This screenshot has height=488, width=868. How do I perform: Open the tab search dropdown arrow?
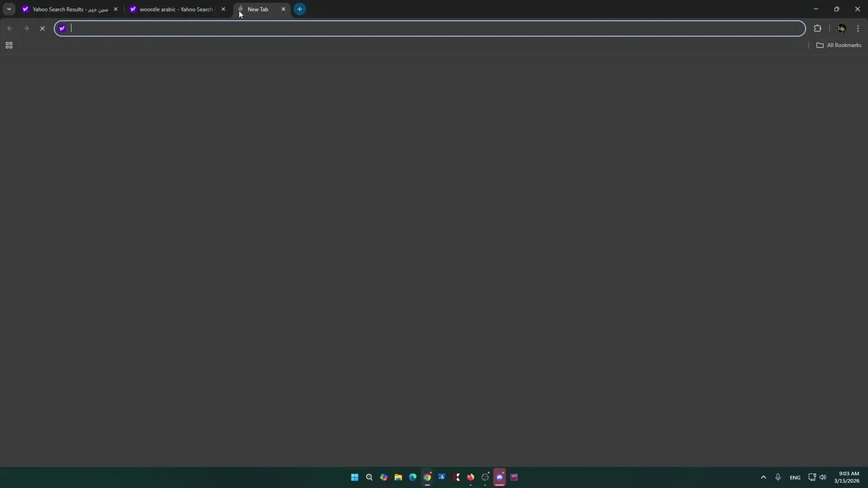9,9
